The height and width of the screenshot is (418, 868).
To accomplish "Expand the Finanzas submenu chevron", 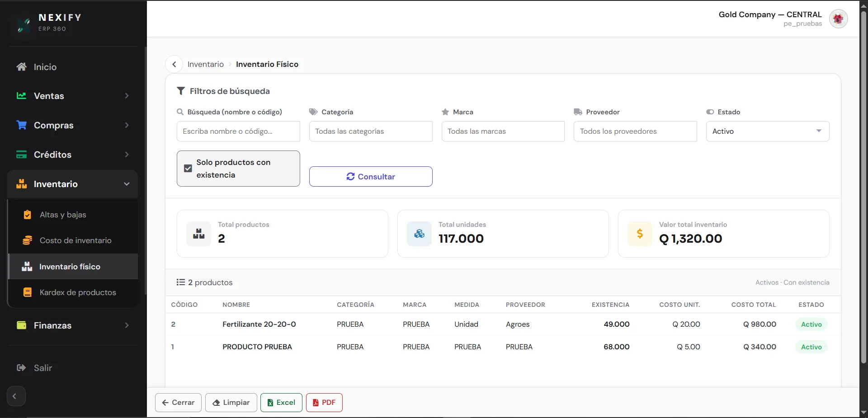I will coord(127,325).
